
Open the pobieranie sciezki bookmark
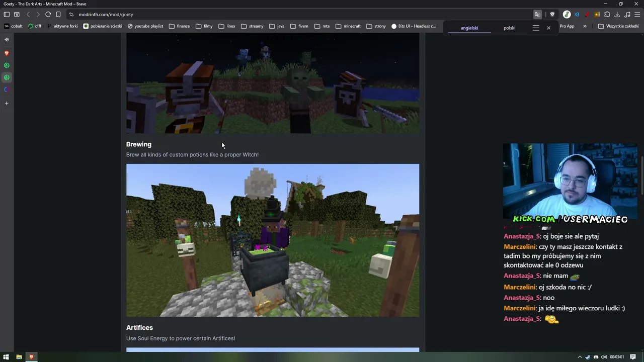click(x=103, y=26)
